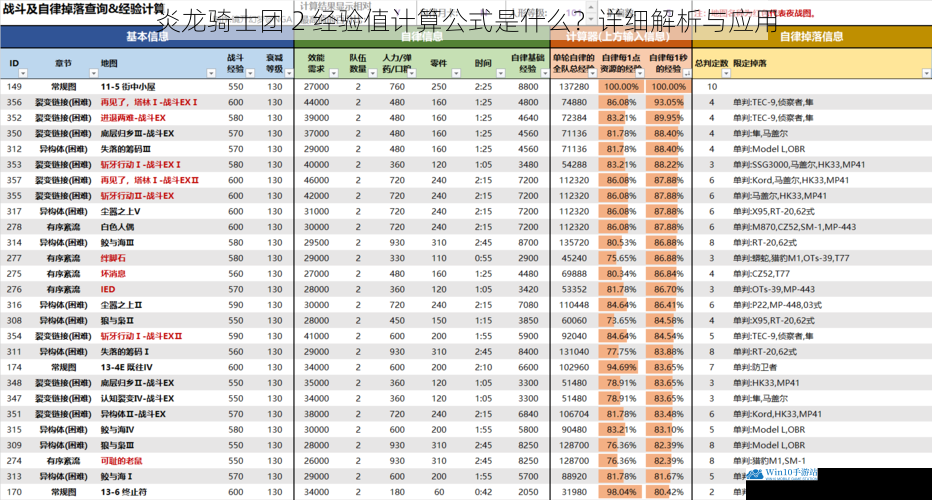Click the total experience cell 137280
This screenshot has height=500, width=932.
coord(574,87)
